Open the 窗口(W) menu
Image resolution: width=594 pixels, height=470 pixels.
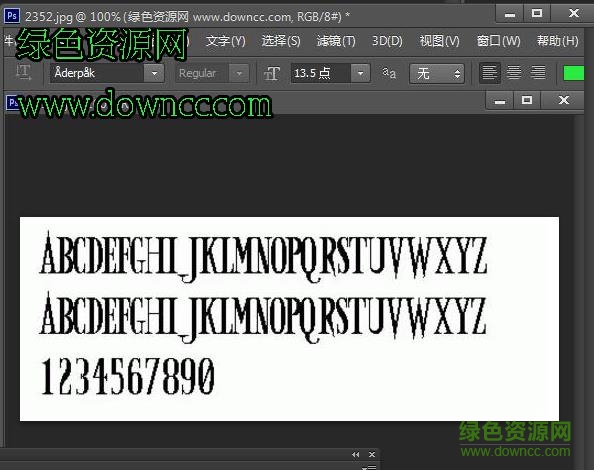pos(499,41)
